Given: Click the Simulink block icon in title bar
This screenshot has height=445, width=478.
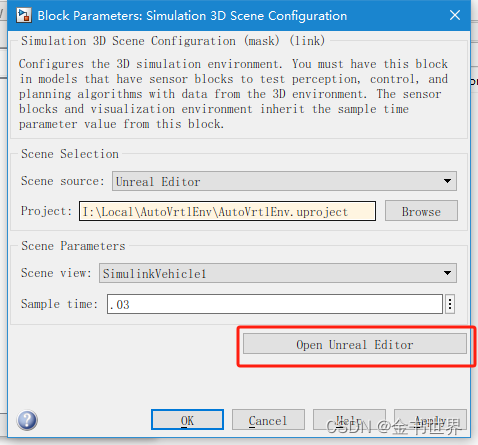Looking at the screenshot, I should (24, 16).
